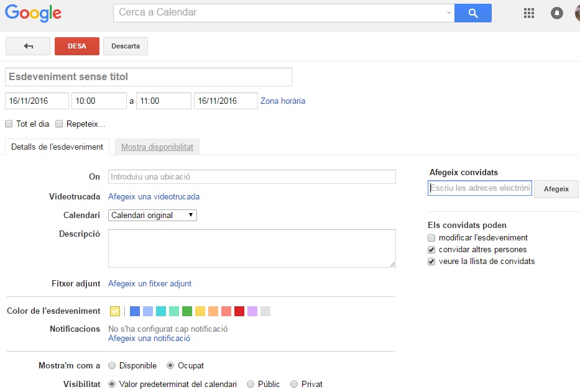
Task: Set visibility to Privat
Action: [x=294, y=384]
